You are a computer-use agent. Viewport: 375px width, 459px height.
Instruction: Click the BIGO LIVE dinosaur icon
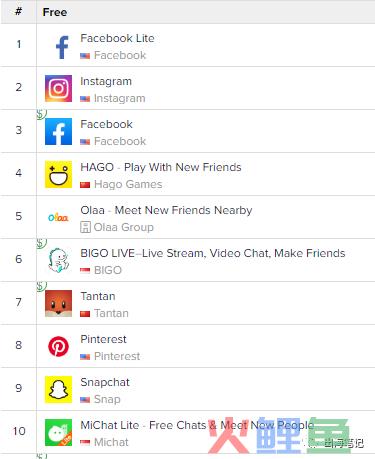click(x=58, y=260)
